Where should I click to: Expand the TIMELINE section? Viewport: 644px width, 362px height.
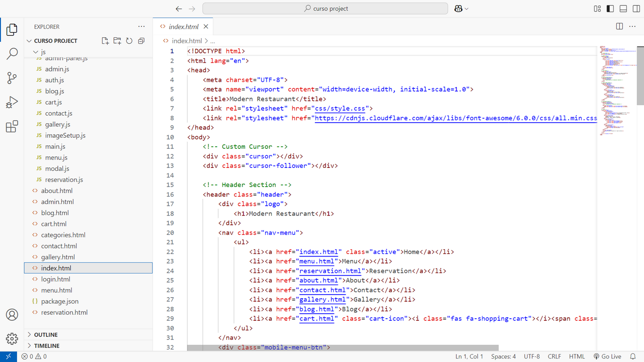pyautogui.click(x=88, y=346)
